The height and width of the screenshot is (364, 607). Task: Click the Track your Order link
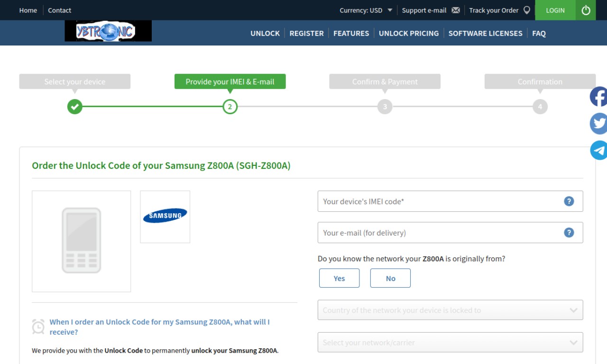[494, 10]
